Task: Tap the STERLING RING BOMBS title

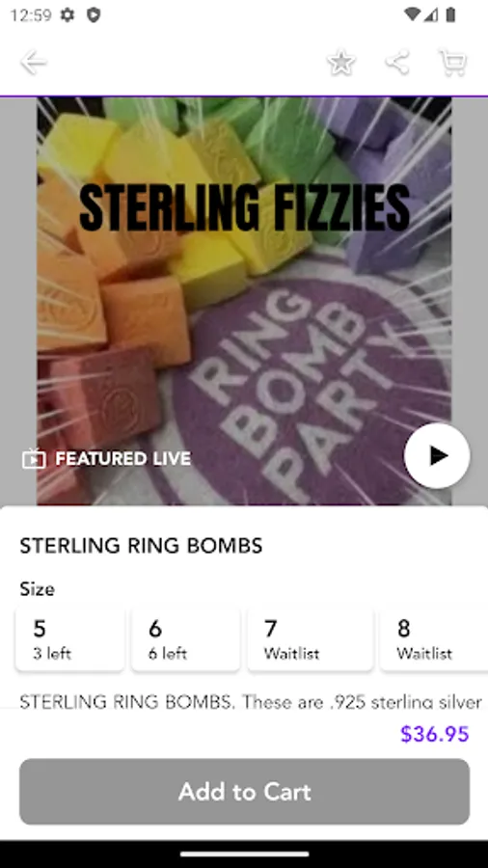Action: coord(141,546)
